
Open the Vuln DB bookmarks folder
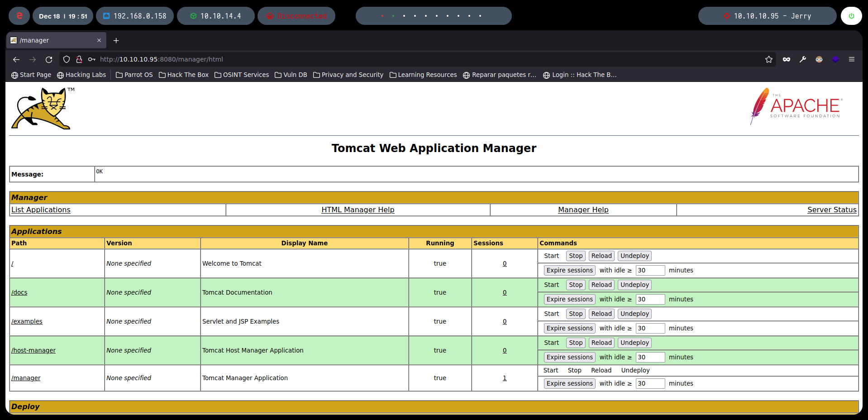[x=291, y=75]
